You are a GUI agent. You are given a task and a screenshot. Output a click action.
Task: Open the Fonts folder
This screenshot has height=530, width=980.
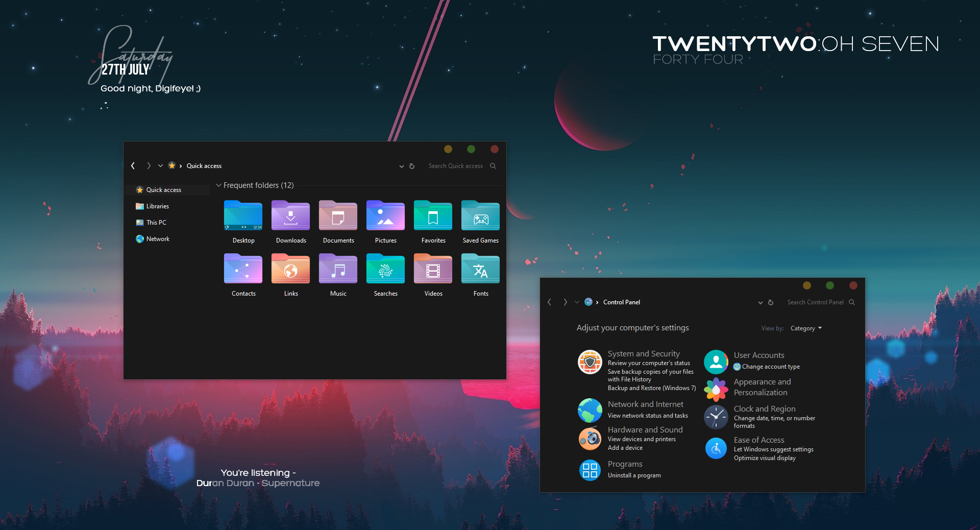coord(480,269)
